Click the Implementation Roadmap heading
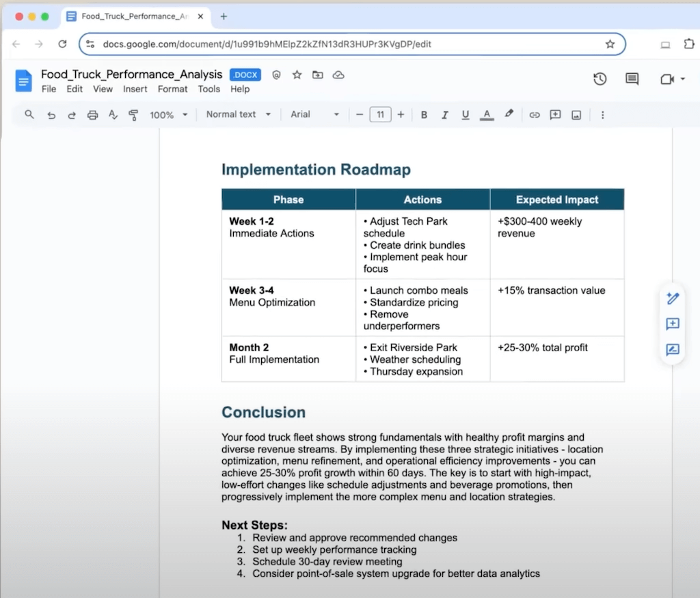This screenshot has width=700, height=598. coord(316,169)
